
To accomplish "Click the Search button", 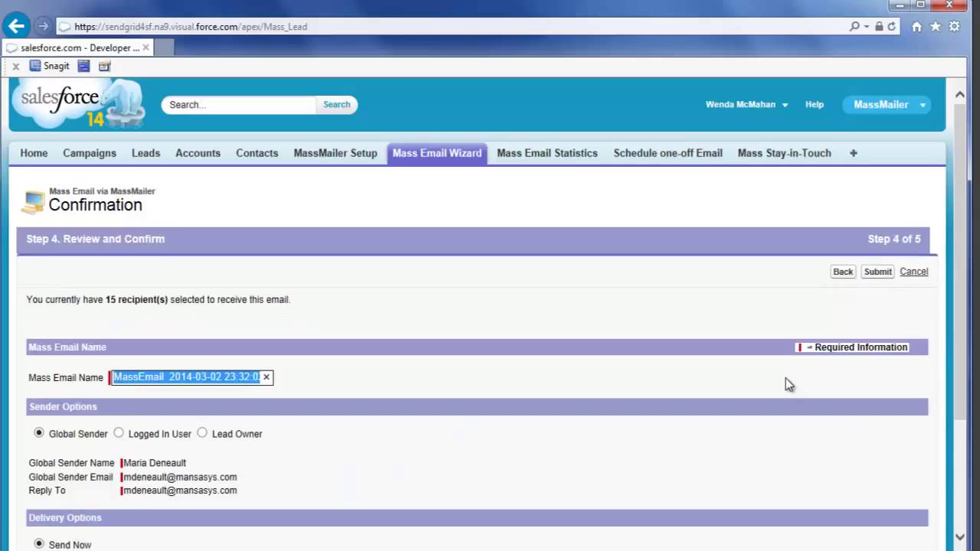I will click(x=337, y=105).
